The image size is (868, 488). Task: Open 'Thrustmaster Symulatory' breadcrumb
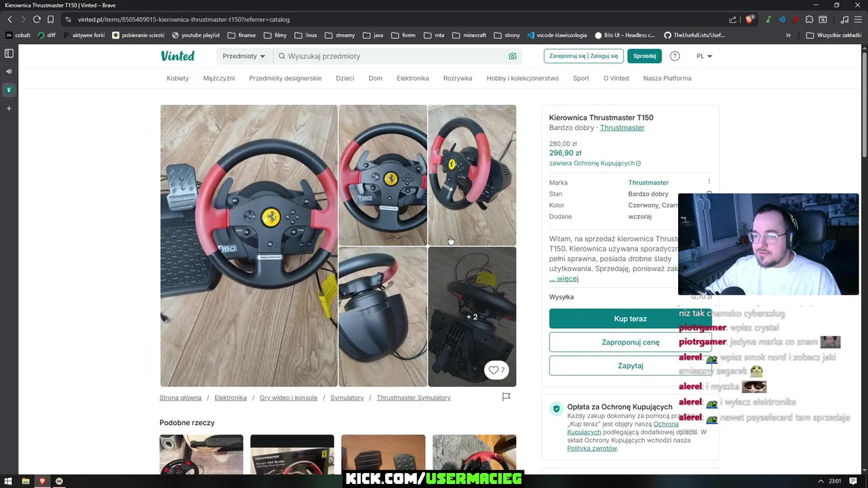point(414,398)
